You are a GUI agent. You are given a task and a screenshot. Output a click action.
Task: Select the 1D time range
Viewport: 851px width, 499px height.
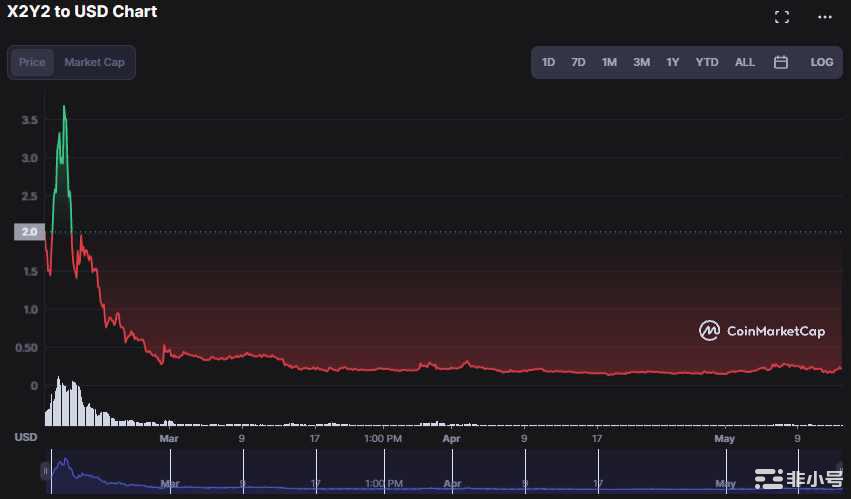[548, 62]
